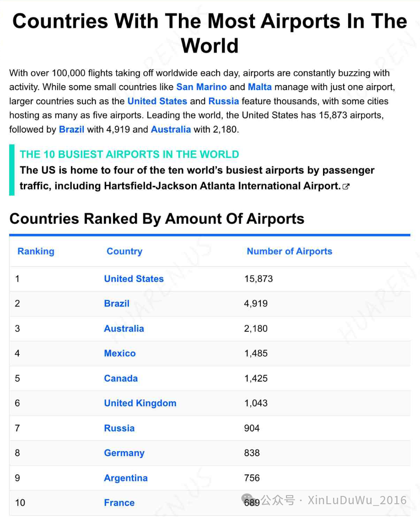This screenshot has width=420, height=517.
Task: Open the Australia link in the intro paragraph
Action: (171, 129)
